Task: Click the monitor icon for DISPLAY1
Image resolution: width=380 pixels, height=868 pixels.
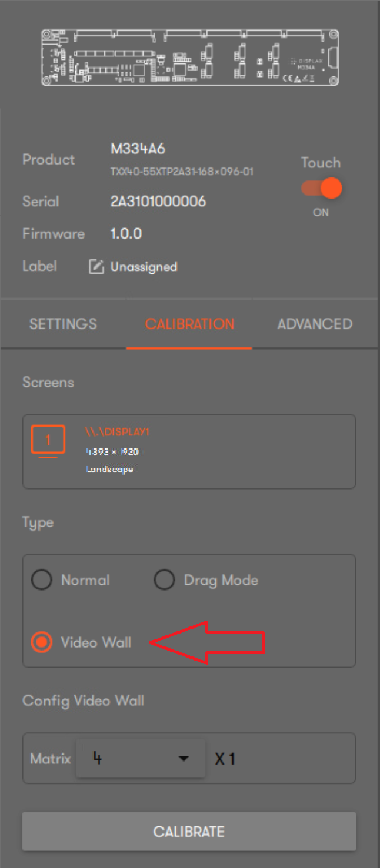Action: (48, 441)
